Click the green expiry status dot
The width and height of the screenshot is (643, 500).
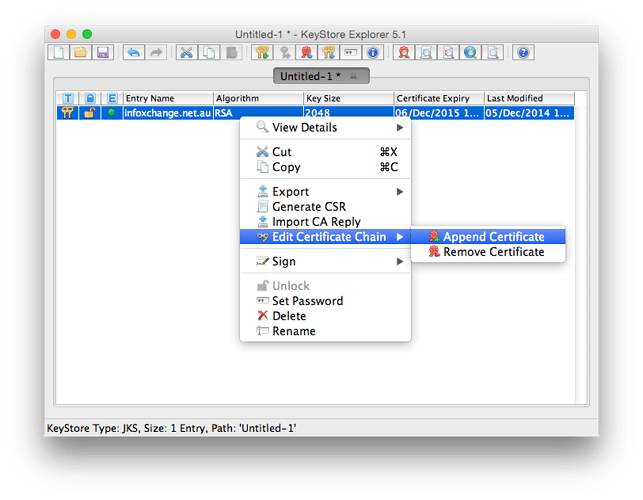pyautogui.click(x=111, y=112)
